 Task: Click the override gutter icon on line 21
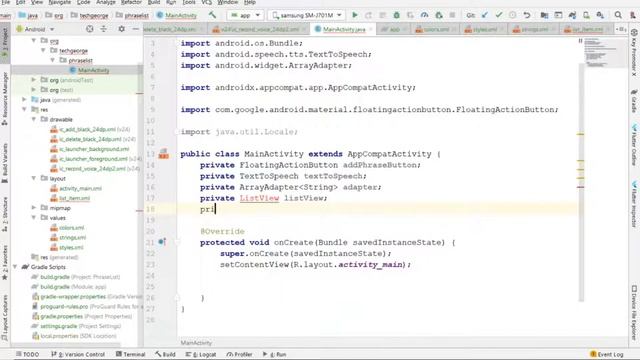click(x=162, y=242)
